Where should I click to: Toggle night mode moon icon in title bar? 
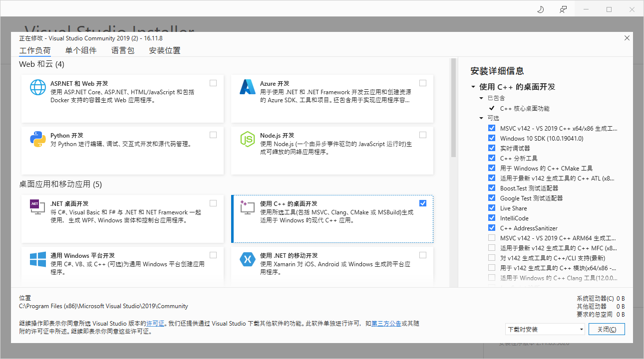click(540, 9)
